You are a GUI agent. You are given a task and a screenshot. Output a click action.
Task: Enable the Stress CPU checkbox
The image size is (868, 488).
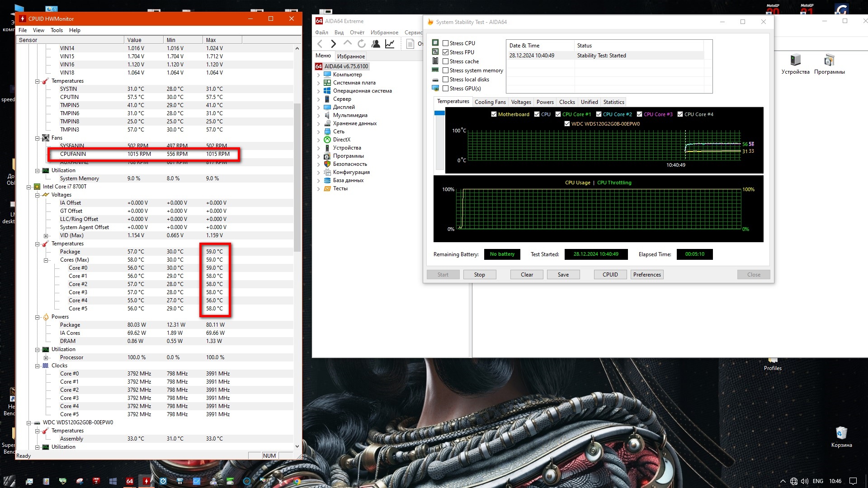tap(446, 43)
